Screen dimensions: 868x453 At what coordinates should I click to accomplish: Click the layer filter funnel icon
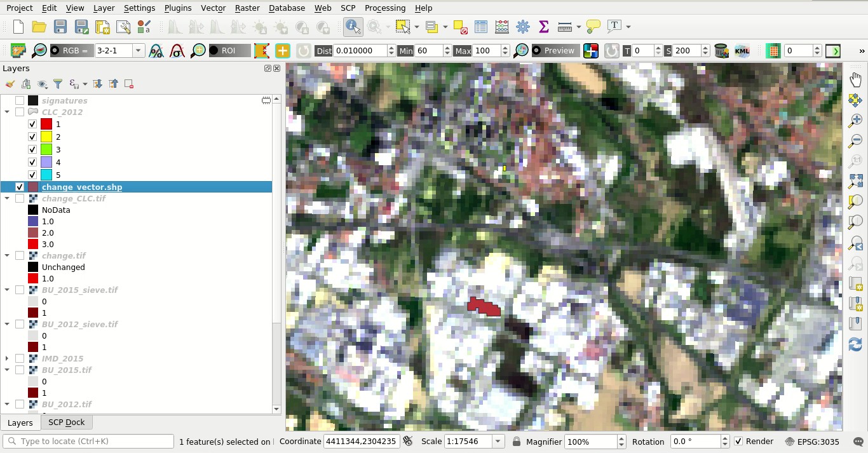(58, 84)
